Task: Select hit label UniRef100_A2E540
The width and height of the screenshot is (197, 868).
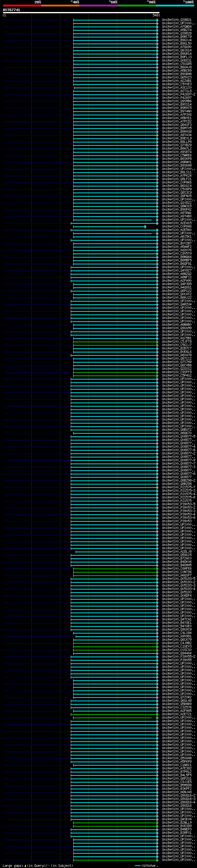Action: click(x=177, y=230)
